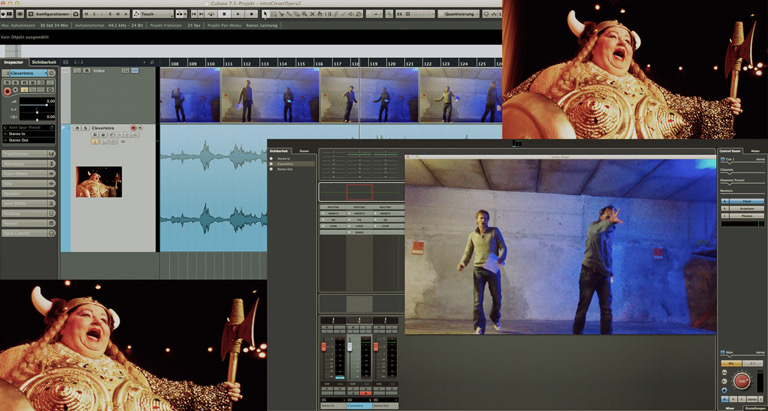768x411 pixels.
Task: Click the CleverIntro channel fader in mixer
Action: tap(350, 345)
